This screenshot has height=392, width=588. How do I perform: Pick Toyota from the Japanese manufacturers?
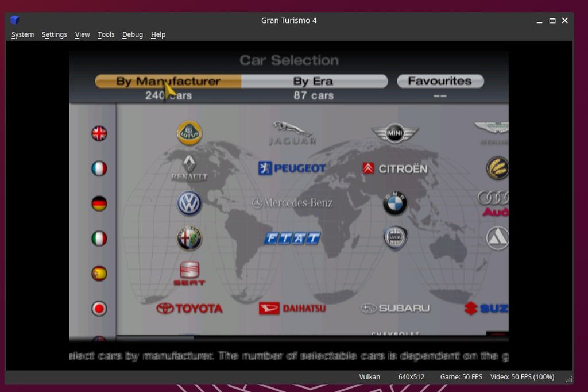[x=189, y=308]
